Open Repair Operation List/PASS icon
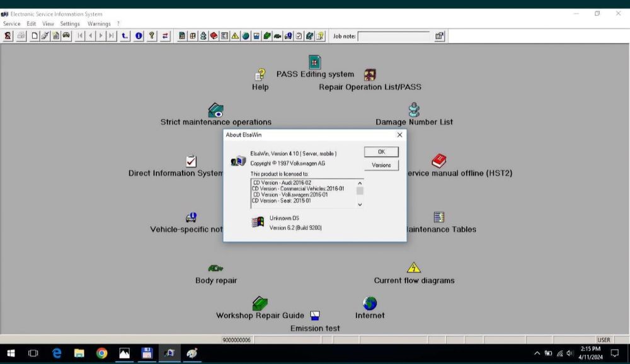Viewport: 630px width, 364px height. click(370, 74)
